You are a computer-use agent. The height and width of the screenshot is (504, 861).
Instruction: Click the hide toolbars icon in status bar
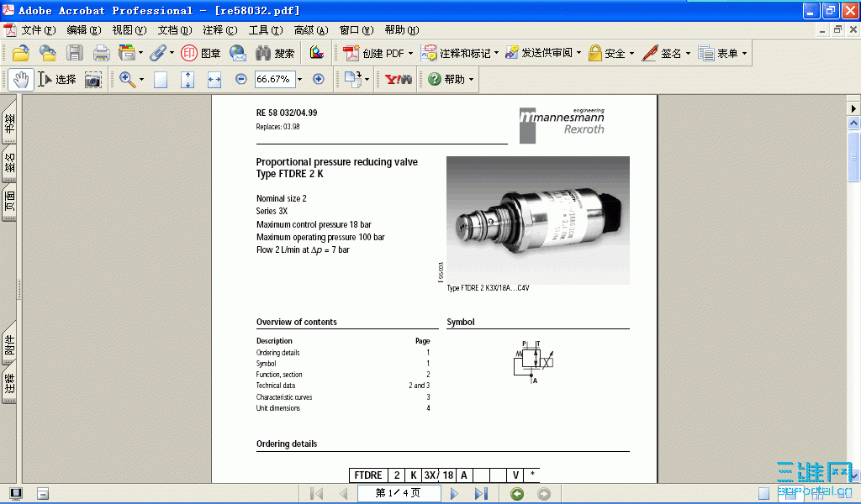(43, 494)
